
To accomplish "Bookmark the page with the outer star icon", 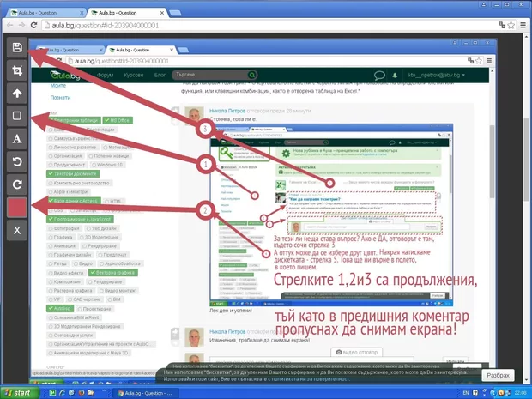I will [511, 25].
